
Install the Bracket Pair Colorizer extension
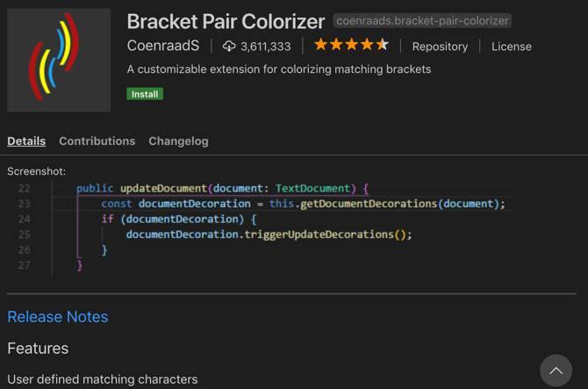pyautogui.click(x=145, y=94)
